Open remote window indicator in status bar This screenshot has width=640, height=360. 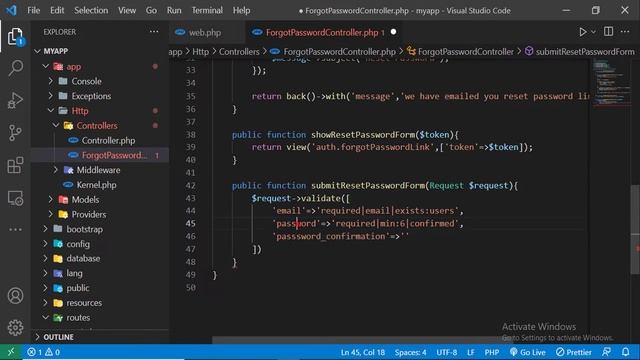pyautogui.click(x=11, y=352)
